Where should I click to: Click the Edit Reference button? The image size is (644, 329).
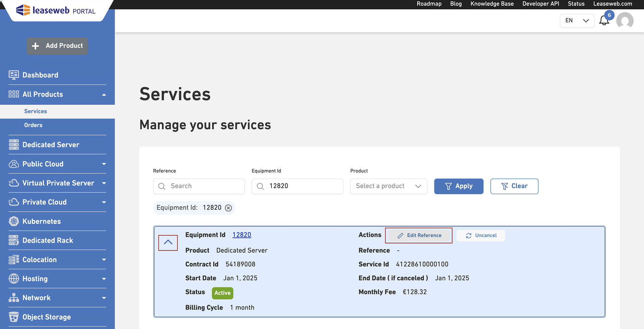[419, 235]
